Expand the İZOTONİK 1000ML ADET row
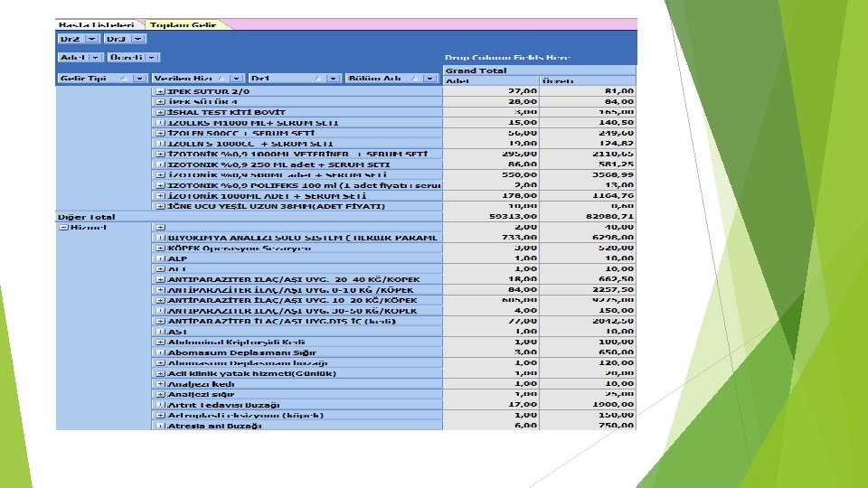Image resolution: width=868 pixels, height=488 pixels. point(160,196)
